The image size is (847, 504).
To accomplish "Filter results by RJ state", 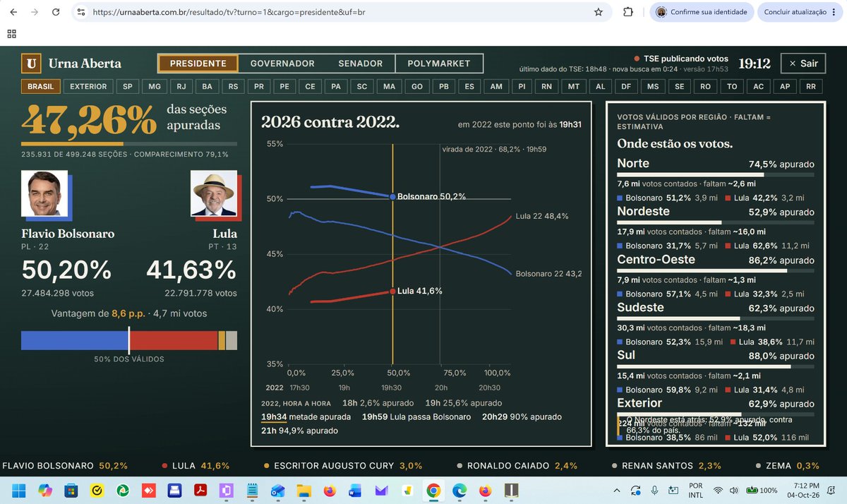I will click(181, 87).
